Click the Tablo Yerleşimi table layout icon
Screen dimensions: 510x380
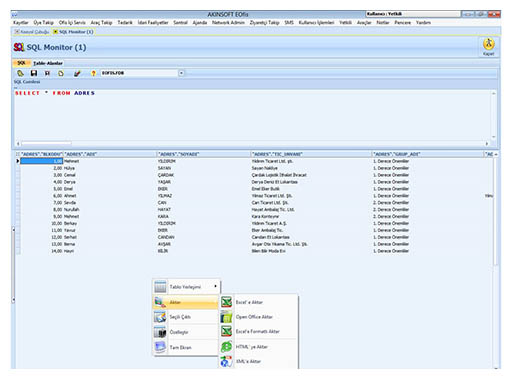point(160,287)
